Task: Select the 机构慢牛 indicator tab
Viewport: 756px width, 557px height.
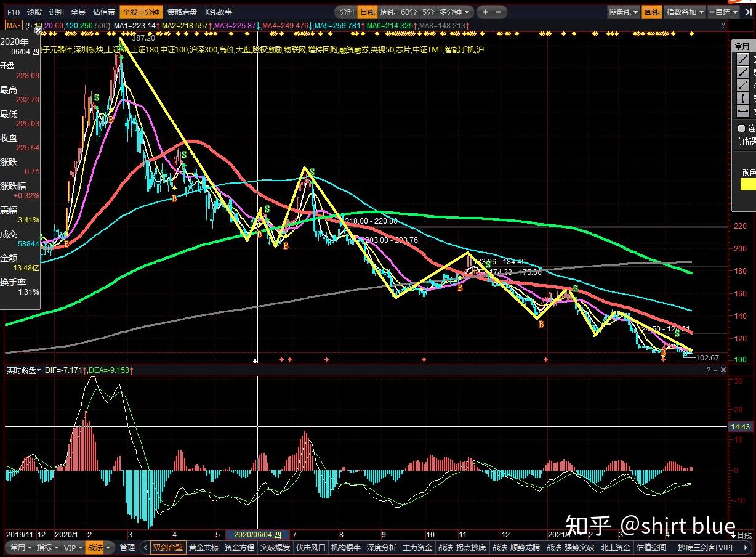Action: [346, 547]
